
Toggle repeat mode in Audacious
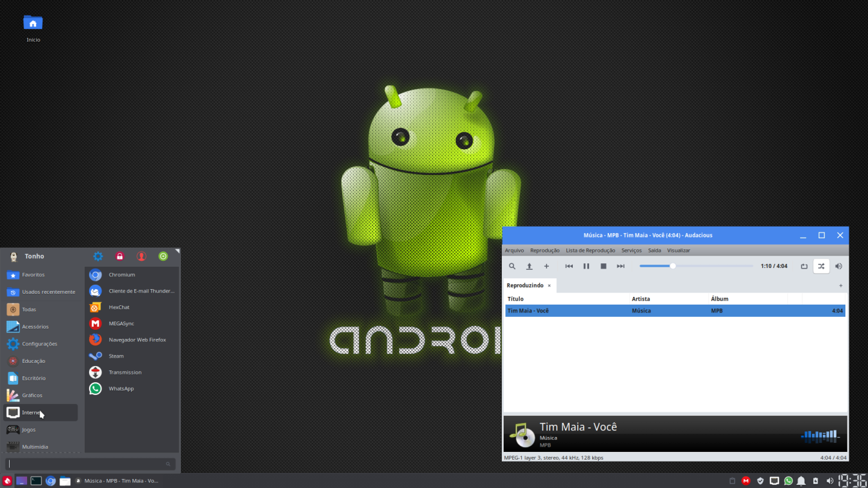click(x=804, y=266)
